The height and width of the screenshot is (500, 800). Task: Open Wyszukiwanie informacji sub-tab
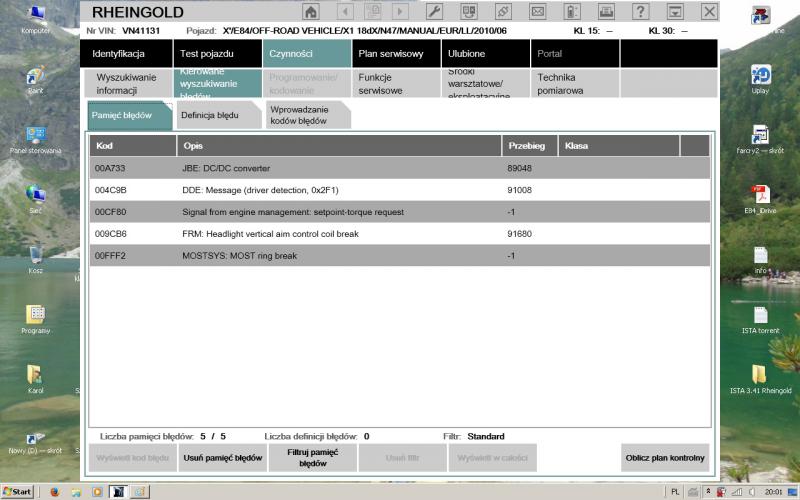[129, 84]
